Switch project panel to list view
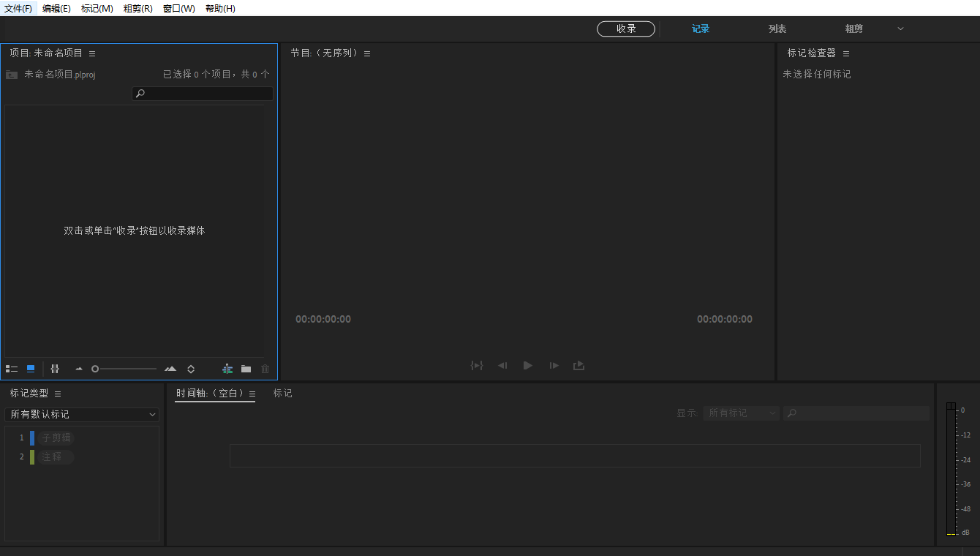This screenshot has width=980, height=556. (12, 369)
